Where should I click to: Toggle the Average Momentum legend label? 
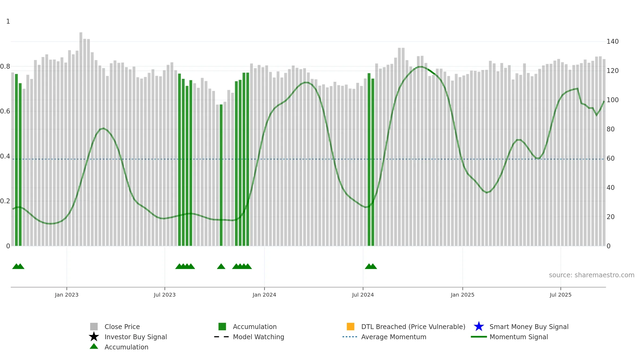click(394, 337)
